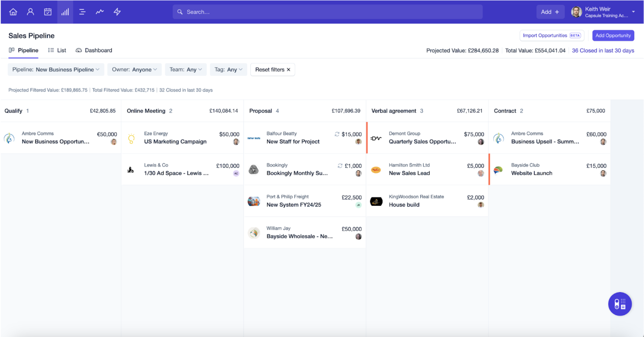The width and height of the screenshot is (644, 337).
Task: Open Website Launch opportunity
Action: pyautogui.click(x=549, y=169)
